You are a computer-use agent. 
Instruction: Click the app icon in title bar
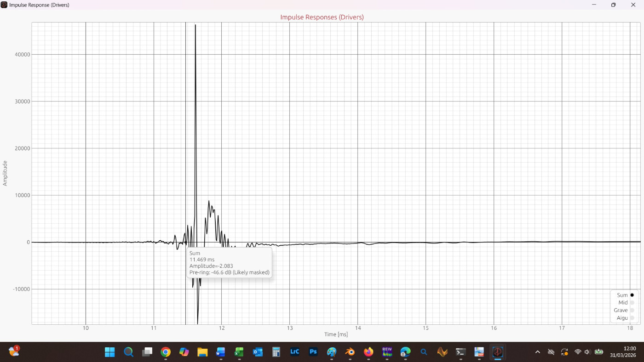4,5
